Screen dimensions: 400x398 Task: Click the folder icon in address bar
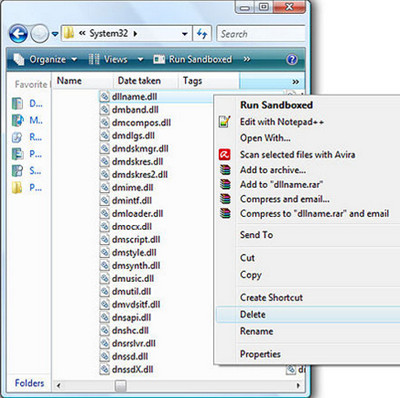tap(69, 33)
